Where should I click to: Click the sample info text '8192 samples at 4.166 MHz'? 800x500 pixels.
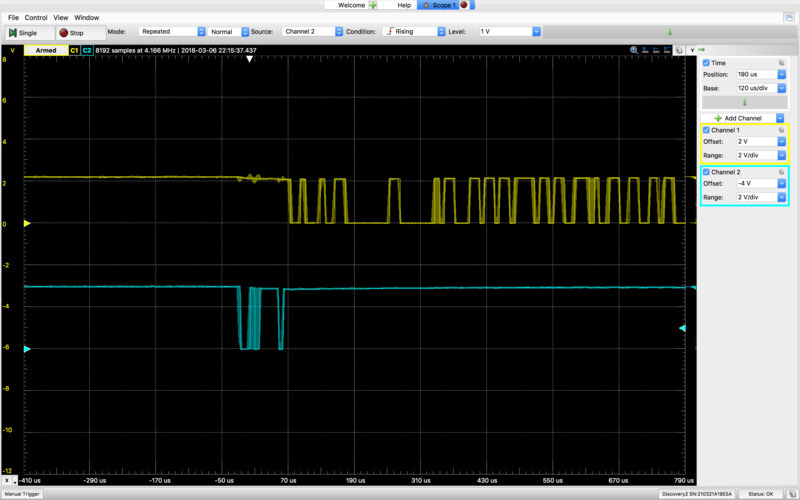[136, 51]
